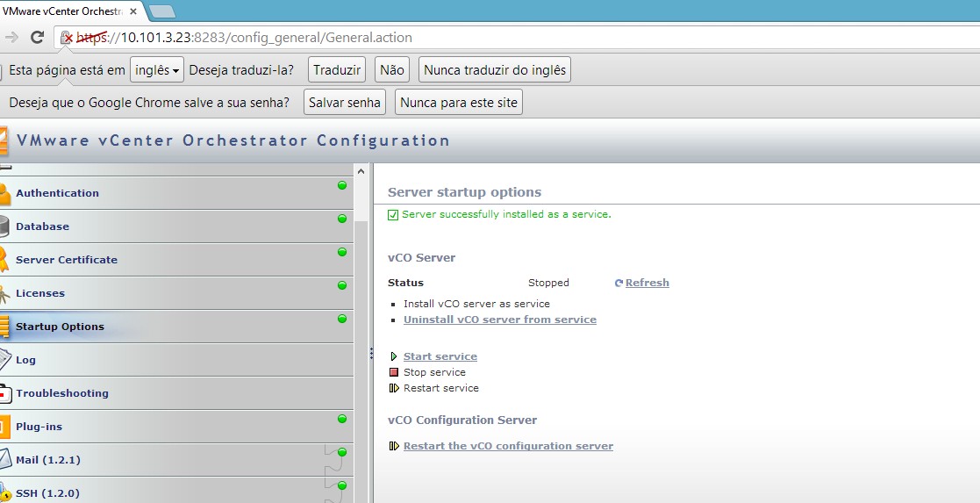Select the SSH (1.2.0) plug-in item
This screenshot has width=980, height=503.
pos(47,492)
